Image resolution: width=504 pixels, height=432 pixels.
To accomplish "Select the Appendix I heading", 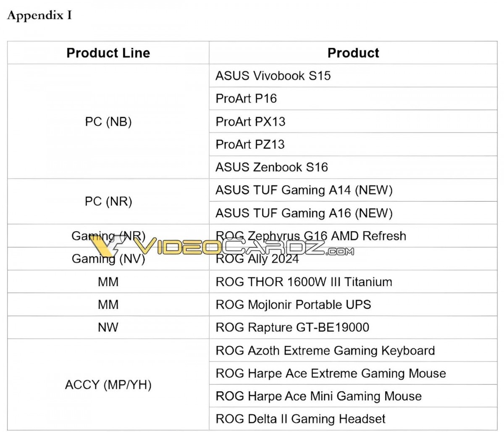I will (39, 16).
